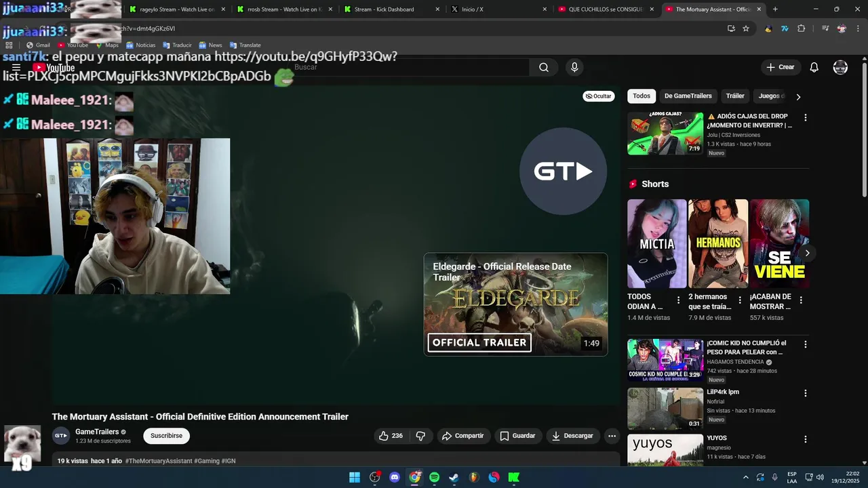This screenshot has width=868, height=488.
Task: Open the MICTIA short thumbnail
Action: [657, 243]
